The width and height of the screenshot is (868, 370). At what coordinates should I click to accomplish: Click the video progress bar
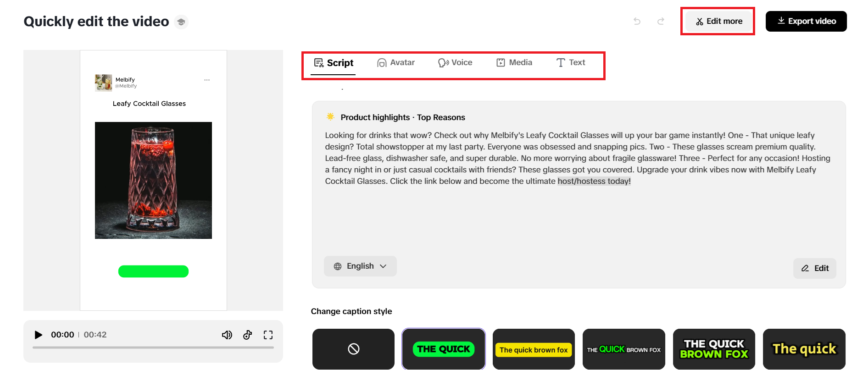153,348
